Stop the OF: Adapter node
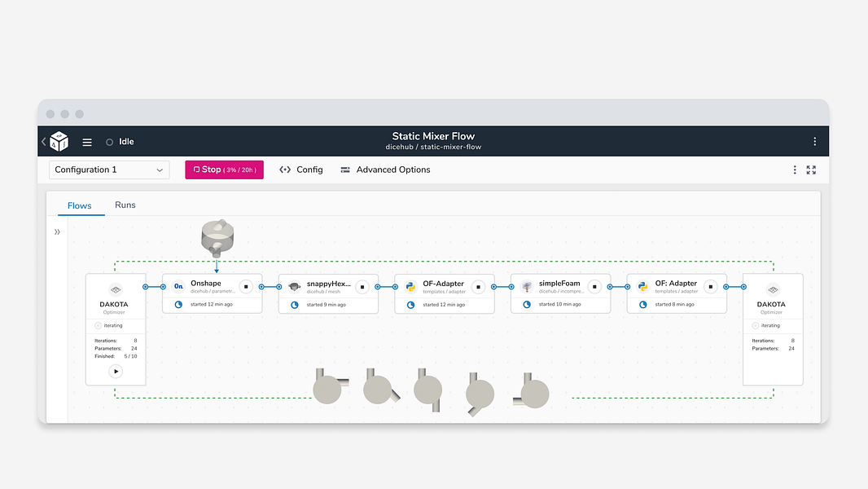Image resolution: width=868 pixels, height=489 pixels. pyautogui.click(x=711, y=287)
